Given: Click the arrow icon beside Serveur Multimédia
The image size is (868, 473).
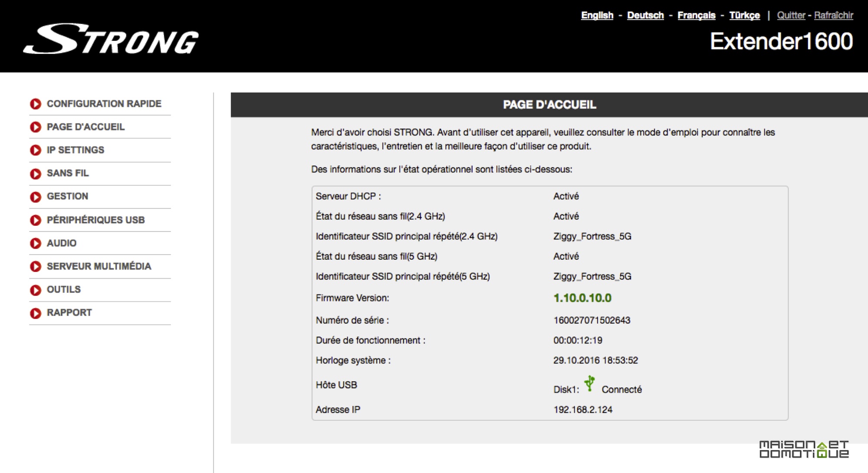Looking at the screenshot, I should pyautogui.click(x=36, y=266).
